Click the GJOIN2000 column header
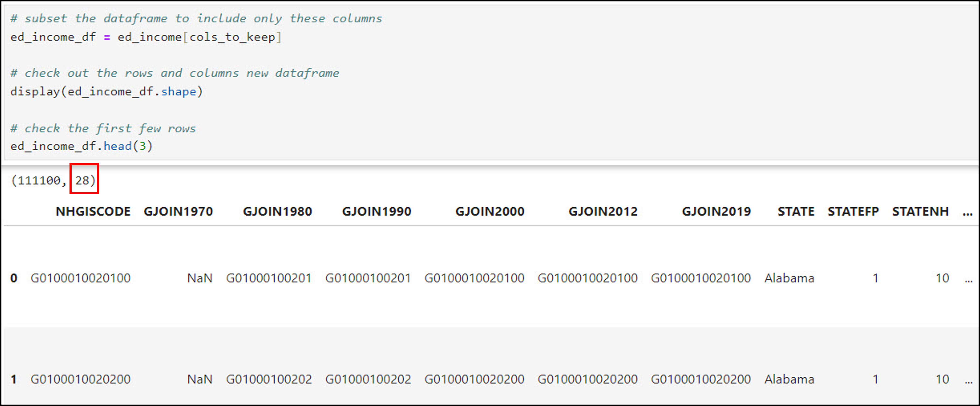 pos(490,211)
